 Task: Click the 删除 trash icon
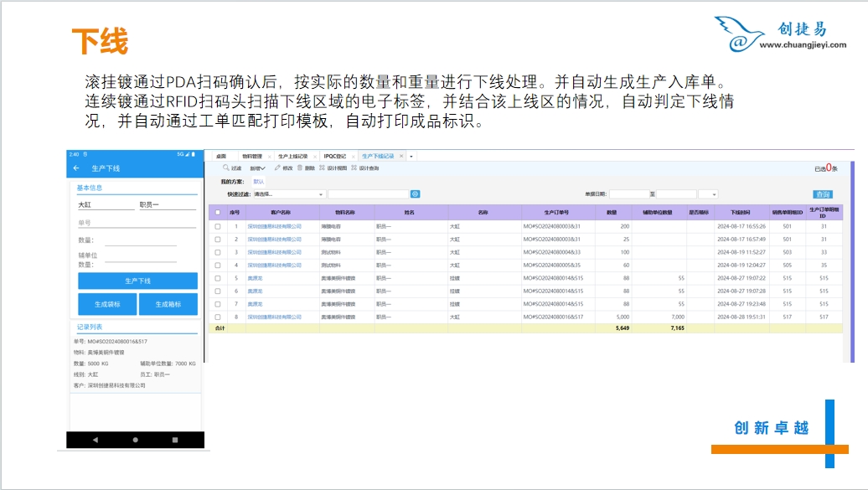click(x=300, y=168)
